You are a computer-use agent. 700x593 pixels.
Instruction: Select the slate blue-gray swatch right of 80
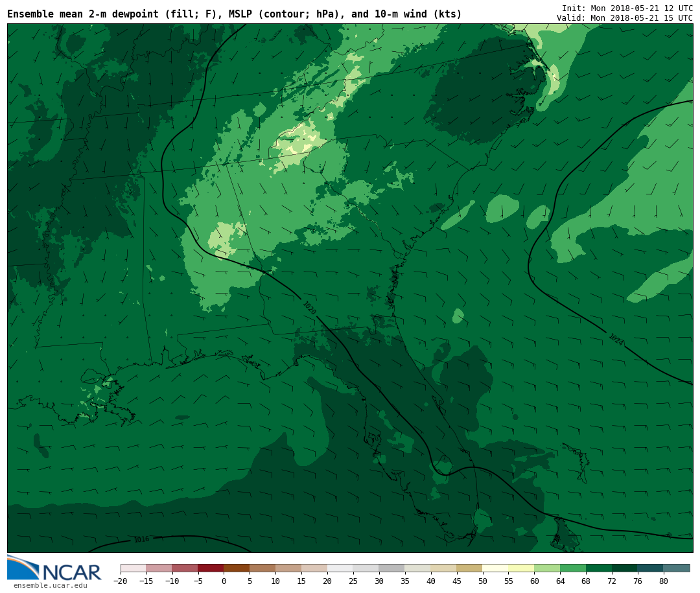676,568
